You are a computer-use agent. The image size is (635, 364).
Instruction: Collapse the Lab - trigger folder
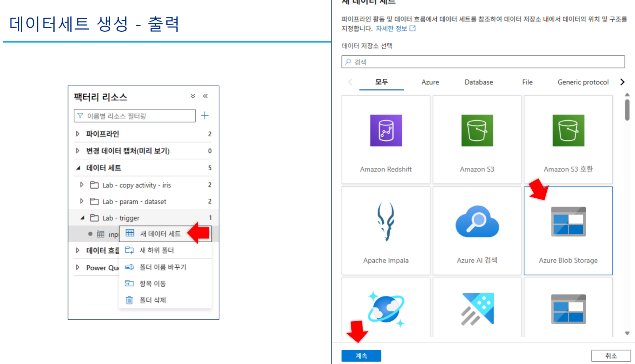tap(82, 218)
